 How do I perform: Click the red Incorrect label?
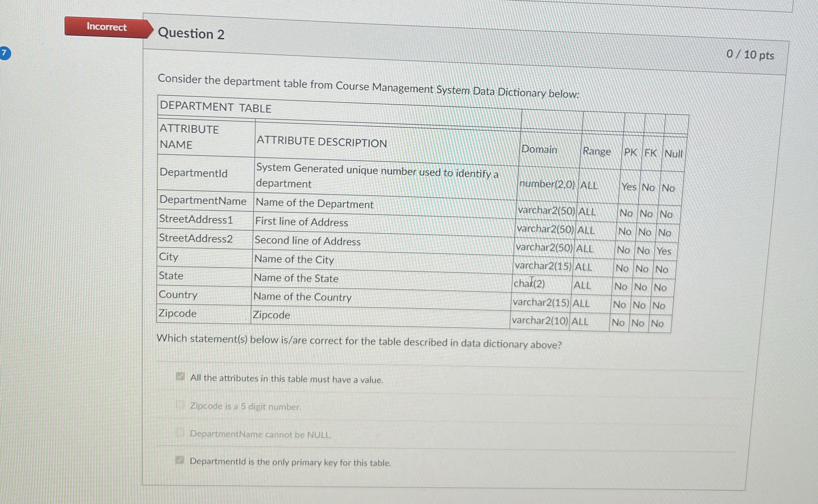click(106, 27)
